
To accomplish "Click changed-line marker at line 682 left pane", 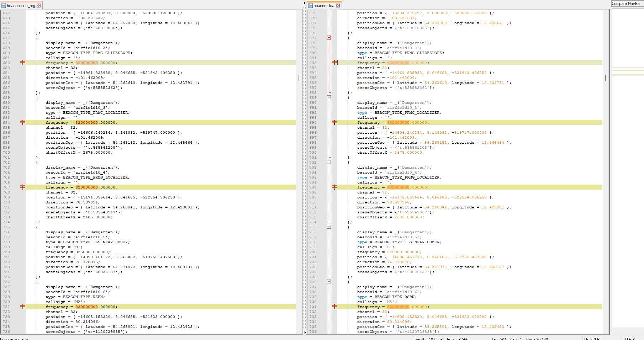I will pyautogui.click(x=23, y=63).
